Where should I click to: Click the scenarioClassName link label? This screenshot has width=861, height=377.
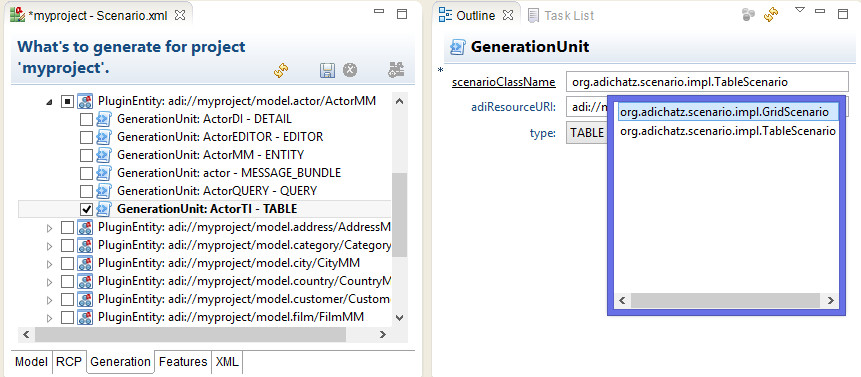pyautogui.click(x=504, y=82)
